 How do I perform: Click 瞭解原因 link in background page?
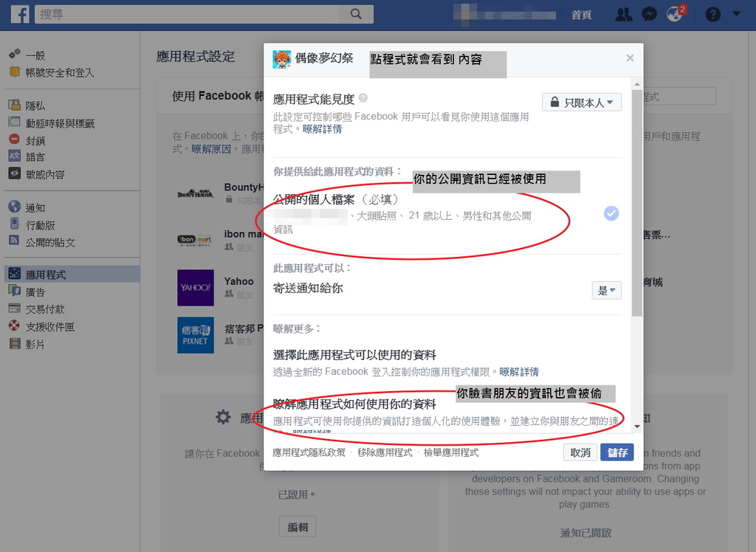(x=211, y=149)
